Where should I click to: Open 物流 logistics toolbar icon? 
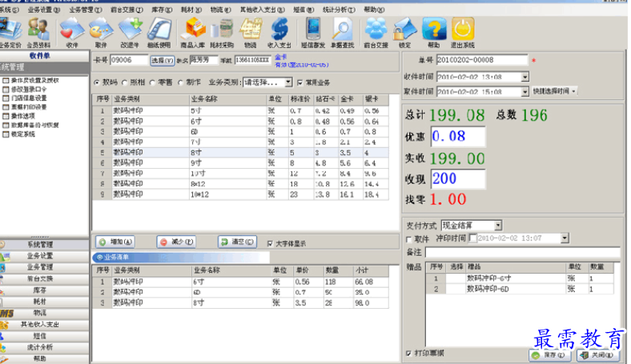click(251, 33)
